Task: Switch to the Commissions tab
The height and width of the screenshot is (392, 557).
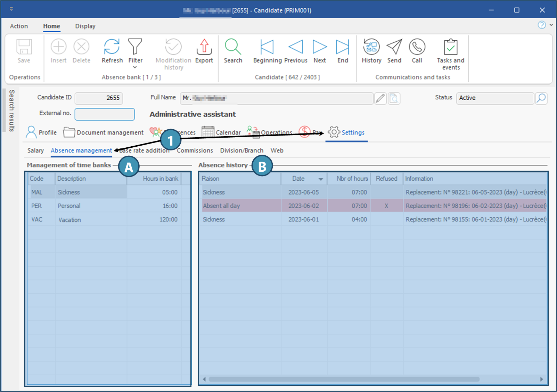Action: coord(195,150)
